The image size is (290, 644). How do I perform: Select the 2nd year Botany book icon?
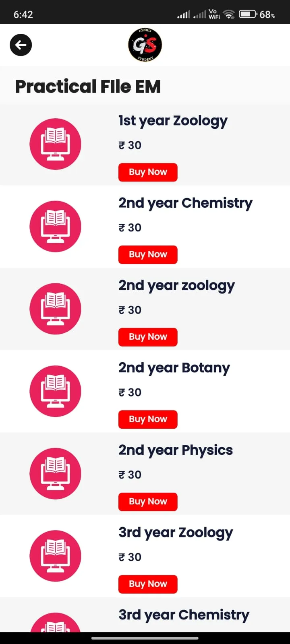click(x=55, y=391)
